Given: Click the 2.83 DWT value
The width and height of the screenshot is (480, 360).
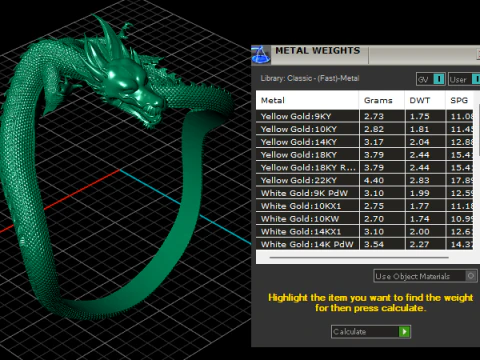Looking at the screenshot, I should (x=419, y=180).
